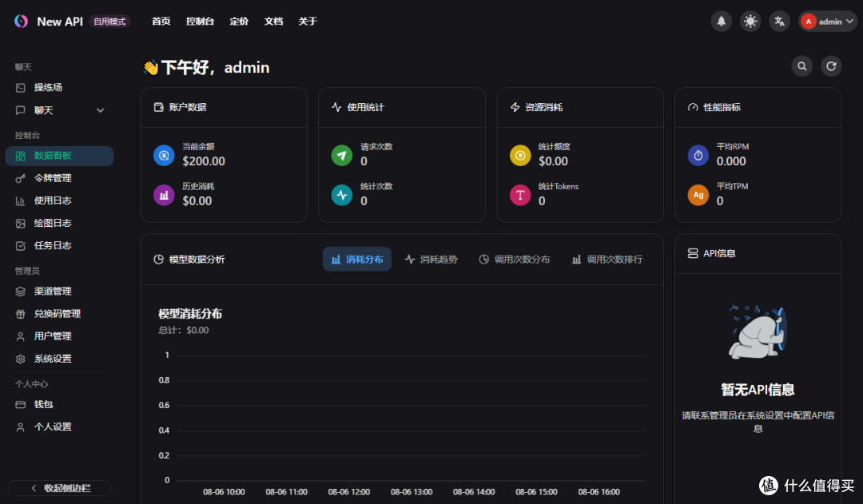Screen dimensions: 863x504
Task: Switch to the 消耗趋势 tab
Action: [x=431, y=259]
